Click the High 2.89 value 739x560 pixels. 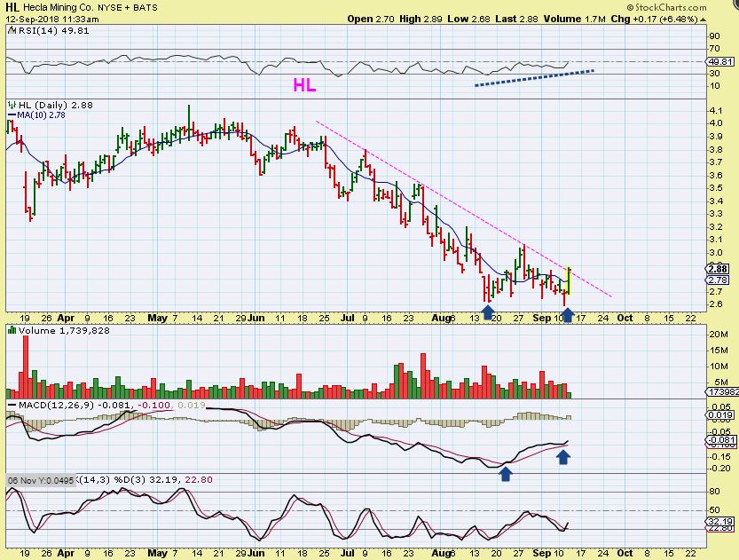click(421, 19)
